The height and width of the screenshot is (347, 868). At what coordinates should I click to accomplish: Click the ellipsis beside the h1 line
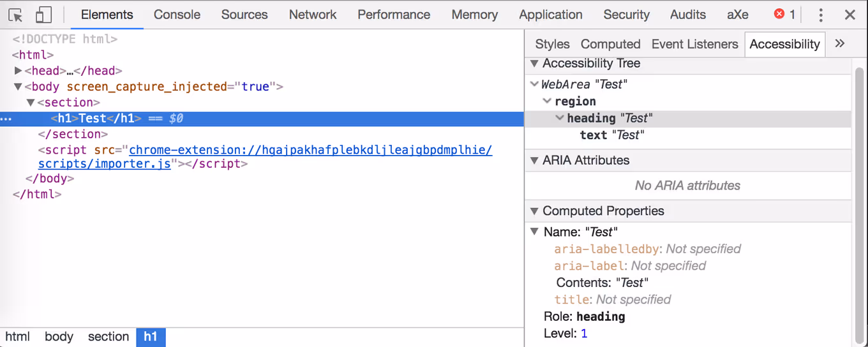[x=6, y=119]
